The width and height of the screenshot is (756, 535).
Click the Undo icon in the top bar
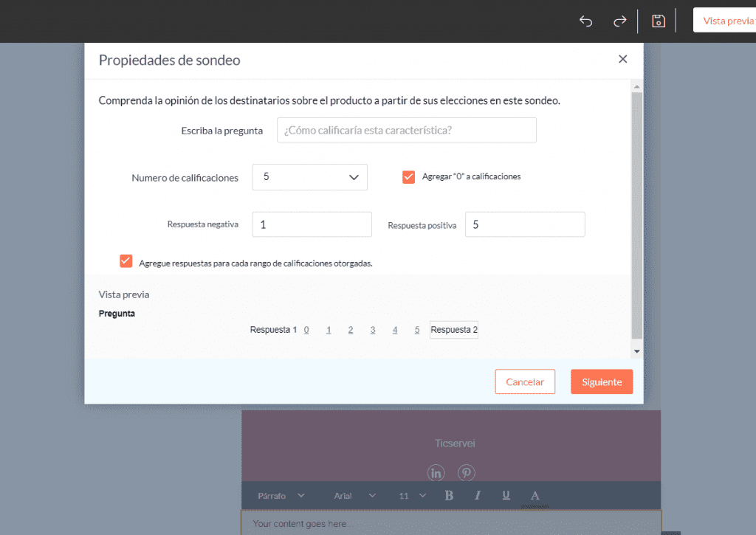[585, 21]
